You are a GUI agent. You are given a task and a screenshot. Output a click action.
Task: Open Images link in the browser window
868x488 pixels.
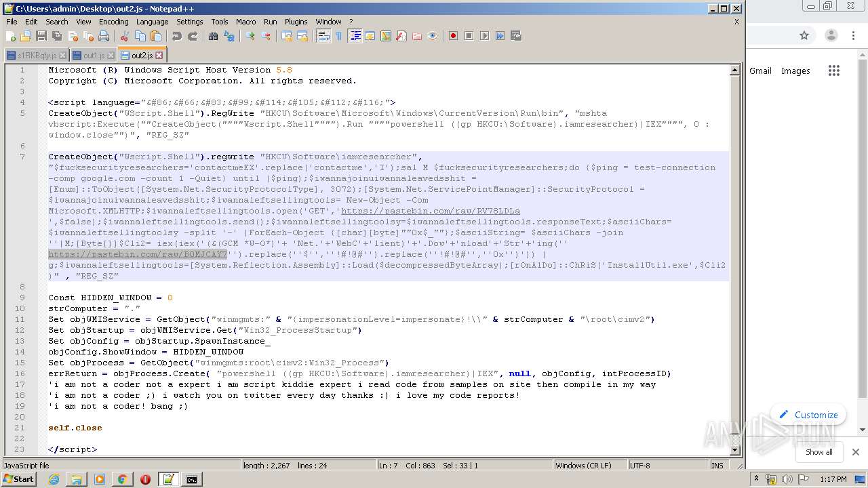(x=795, y=70)
